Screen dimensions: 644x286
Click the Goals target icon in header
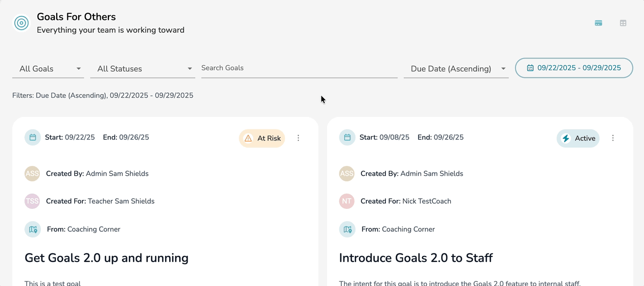click(21, 23)
